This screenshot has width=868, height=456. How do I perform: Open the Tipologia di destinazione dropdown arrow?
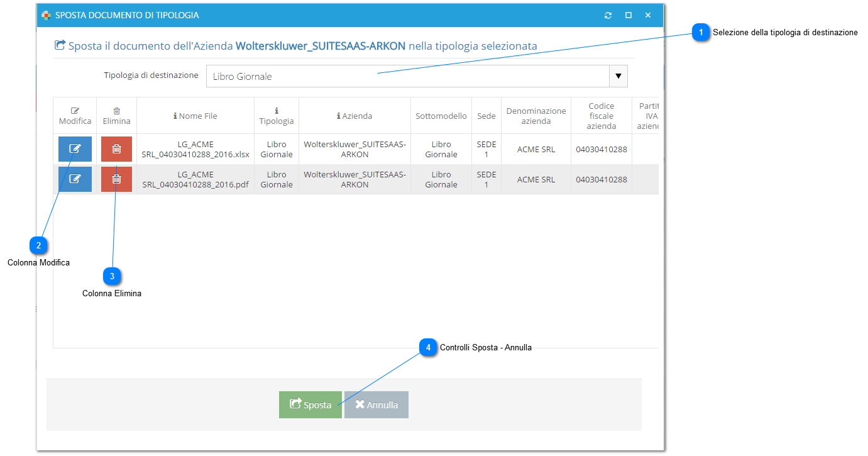(618, 76)
